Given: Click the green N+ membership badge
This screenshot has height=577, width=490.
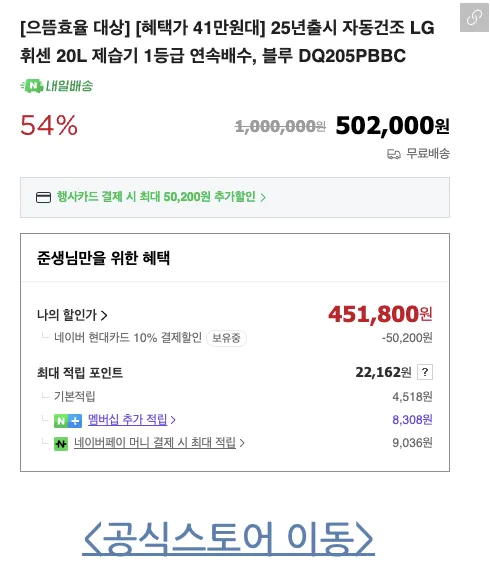Looking at the screenshot, I should click(x=68, y=420).
